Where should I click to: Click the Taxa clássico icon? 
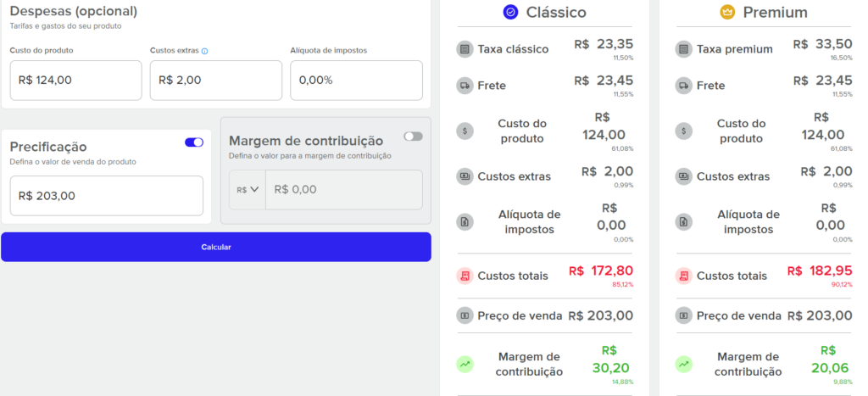465,48
